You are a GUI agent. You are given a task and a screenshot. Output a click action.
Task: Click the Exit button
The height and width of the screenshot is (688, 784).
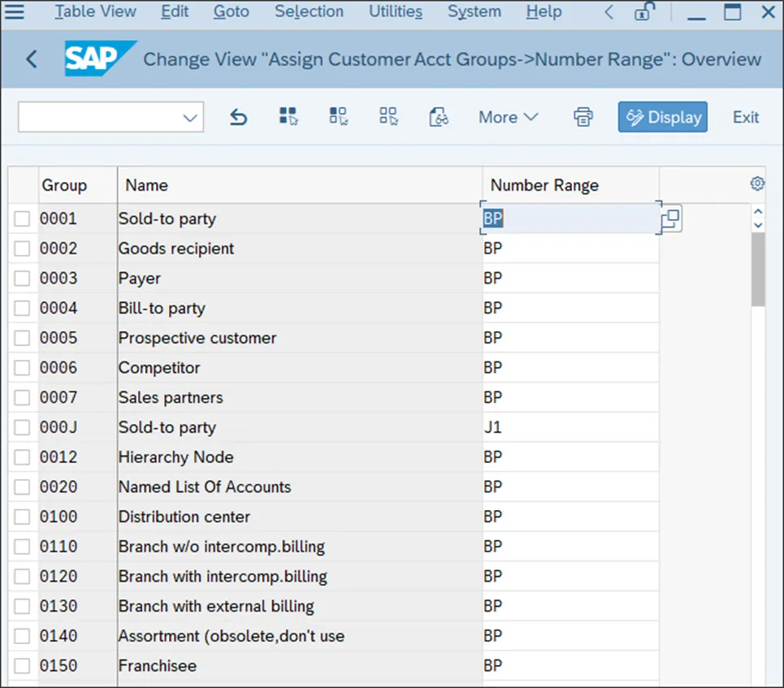tap(745, 117)
